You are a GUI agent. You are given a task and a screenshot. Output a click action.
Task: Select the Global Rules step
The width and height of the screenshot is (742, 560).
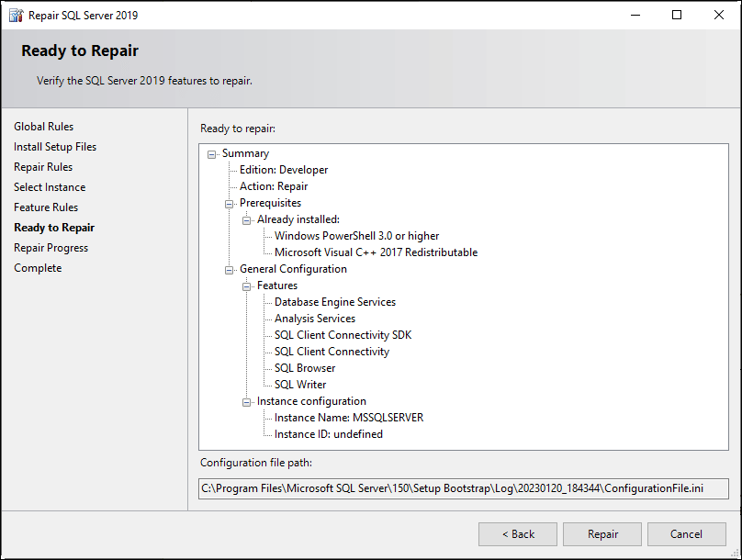pos(43,126)
